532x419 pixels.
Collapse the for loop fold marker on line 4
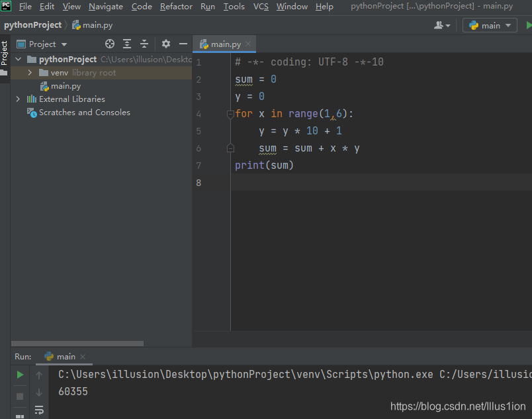tap(230, 114)
